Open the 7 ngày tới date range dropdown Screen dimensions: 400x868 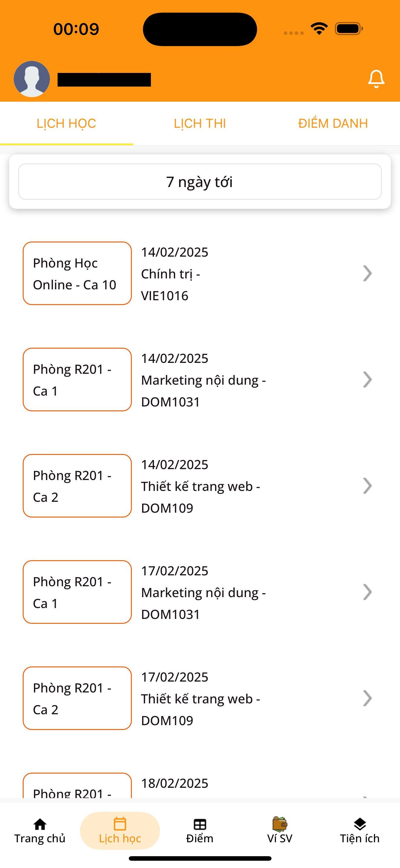point(200,182)
